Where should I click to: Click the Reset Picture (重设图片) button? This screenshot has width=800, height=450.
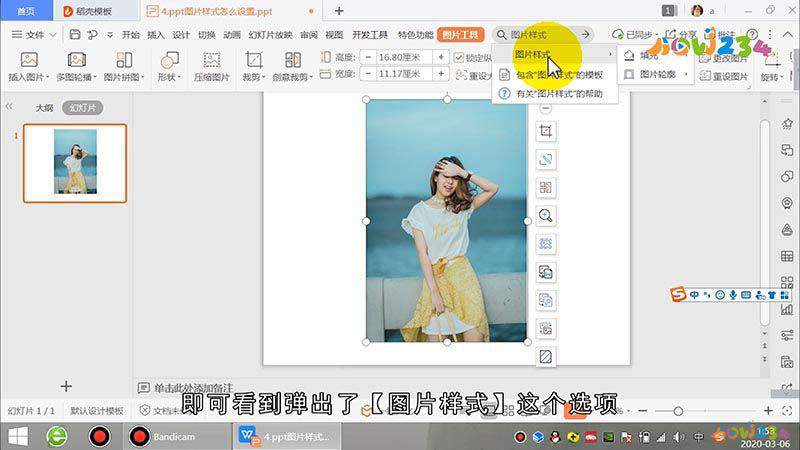tap(723, 76)
